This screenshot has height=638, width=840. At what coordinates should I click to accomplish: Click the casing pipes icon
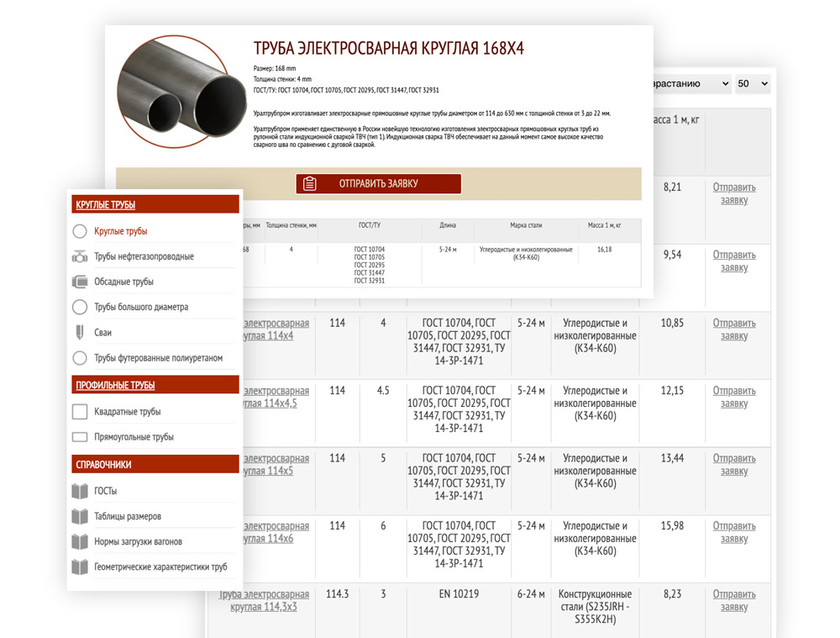80,282
